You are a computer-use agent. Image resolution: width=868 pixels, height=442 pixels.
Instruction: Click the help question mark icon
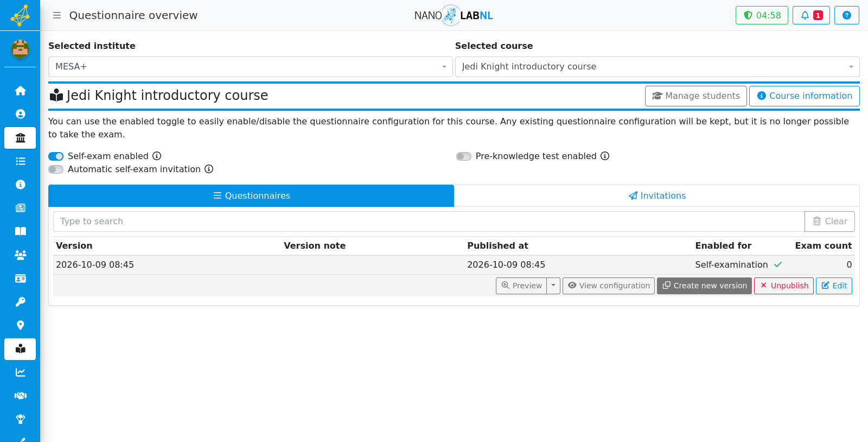point(846,15)
